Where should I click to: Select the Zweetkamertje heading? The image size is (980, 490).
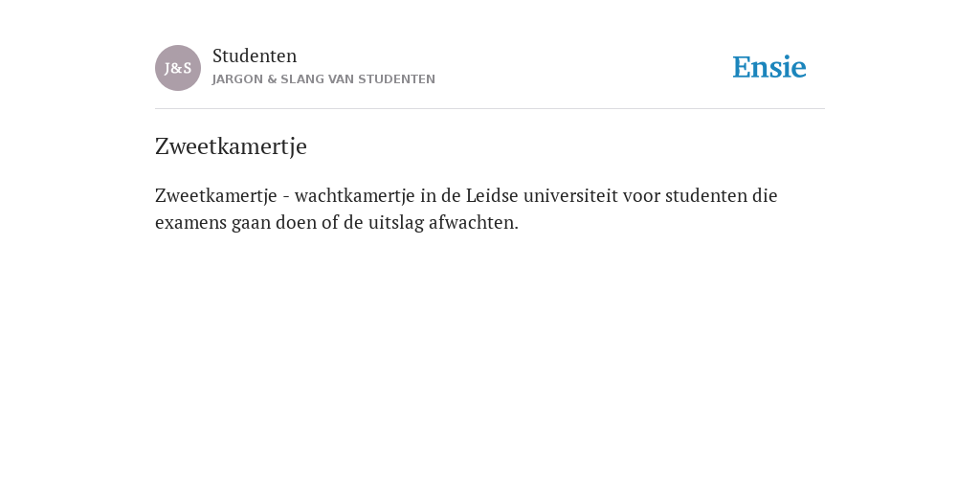point(232,146)
